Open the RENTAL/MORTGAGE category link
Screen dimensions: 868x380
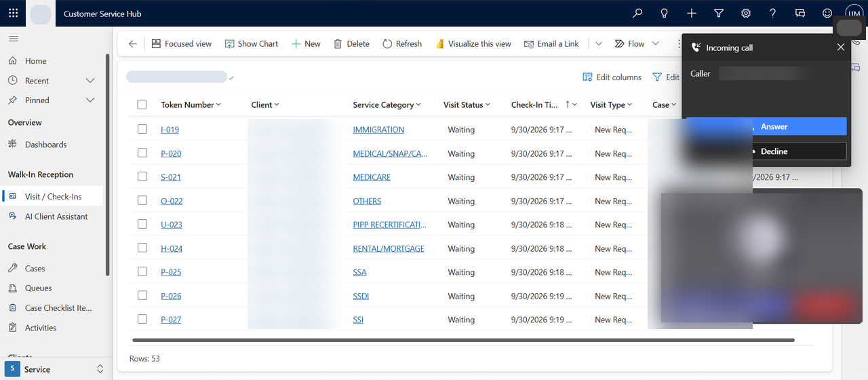point(389,248)
